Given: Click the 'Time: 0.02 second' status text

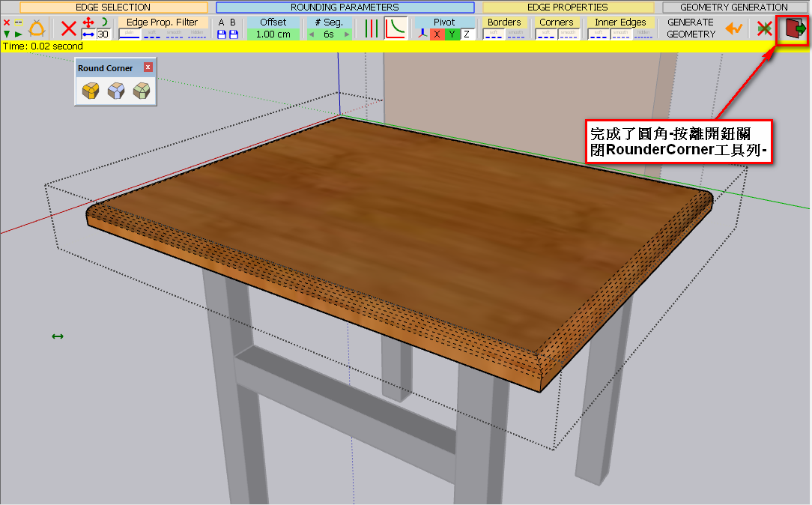Looking at the screenshot, I should [x=43, y=46].
